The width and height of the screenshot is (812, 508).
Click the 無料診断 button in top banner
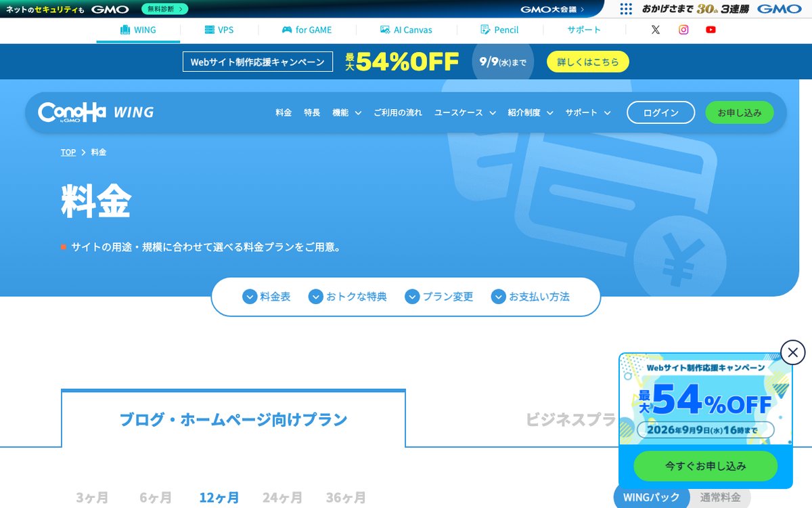[x=165, y=9]
